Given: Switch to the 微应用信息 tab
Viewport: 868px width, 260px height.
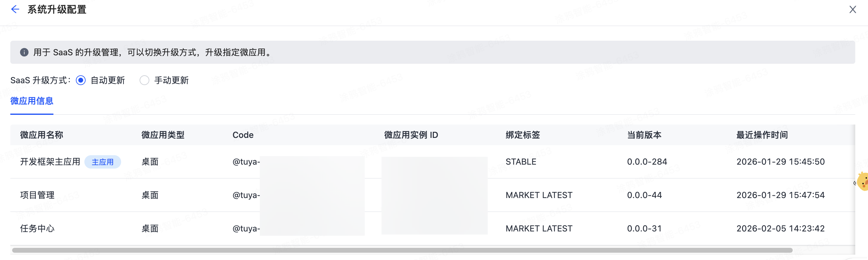Looking at the screenshot, I should pos(32,101).
